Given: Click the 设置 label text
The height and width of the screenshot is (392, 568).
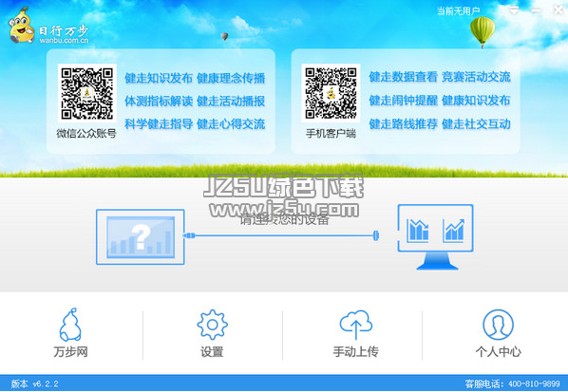Looking at the screenshot, I should pyautogui.click(x=212, y=351).
